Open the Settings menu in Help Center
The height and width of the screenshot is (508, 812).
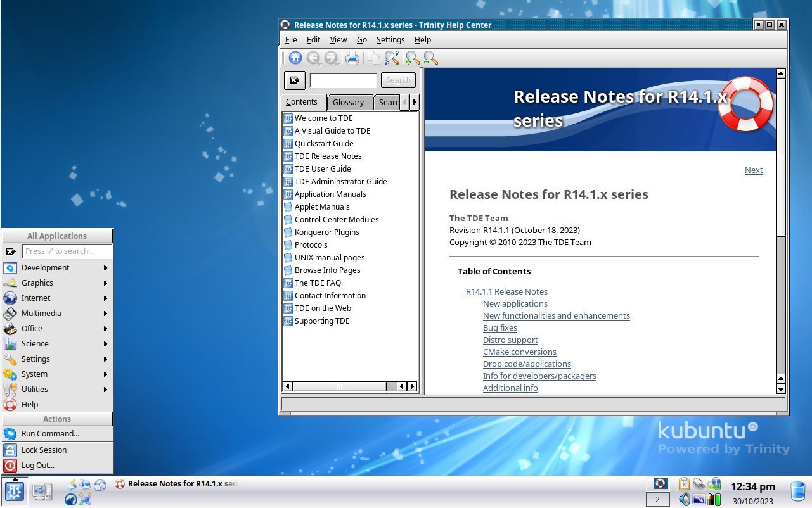tap(390, 39)
